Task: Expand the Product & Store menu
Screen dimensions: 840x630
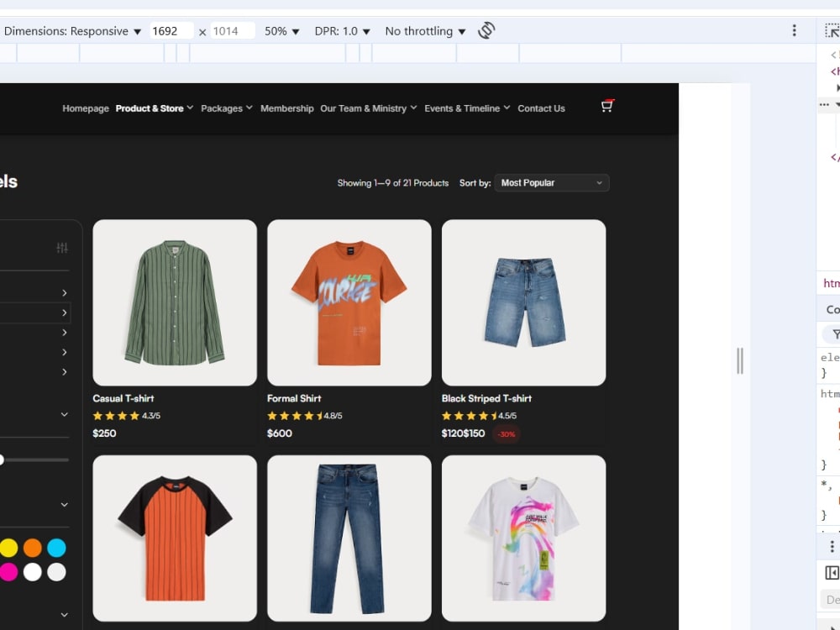Action: click(155, 108)
